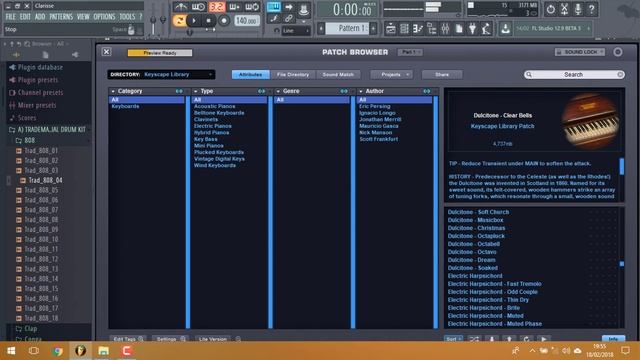
Task: Toggle the 3.2 countdown button
Action: click(217, 7)
